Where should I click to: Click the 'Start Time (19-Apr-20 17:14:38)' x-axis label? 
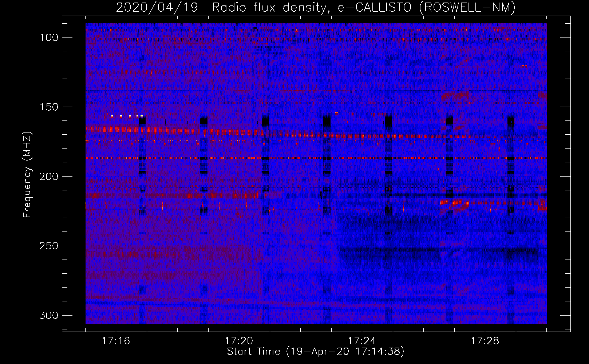(x=316, y=352)
